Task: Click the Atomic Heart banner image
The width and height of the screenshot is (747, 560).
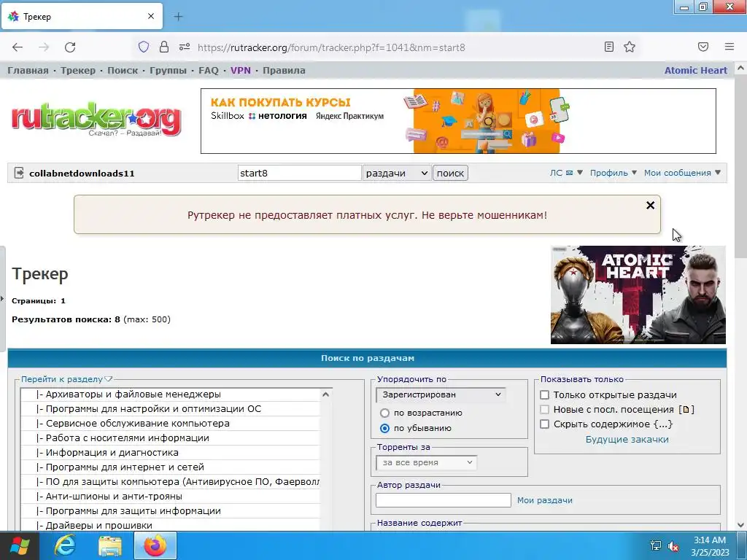Action: coord(638,295)
